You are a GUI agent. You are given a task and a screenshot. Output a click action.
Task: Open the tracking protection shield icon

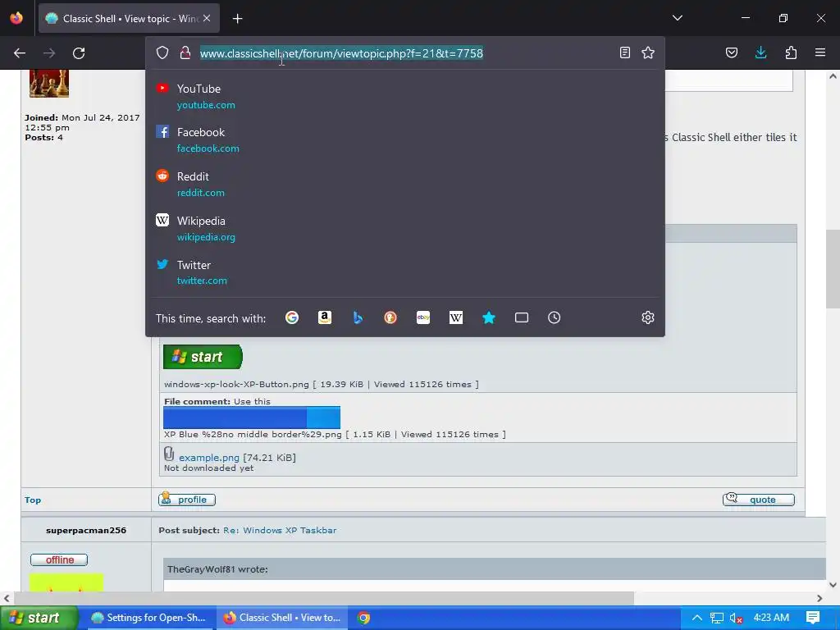click(x=162, y=52)
